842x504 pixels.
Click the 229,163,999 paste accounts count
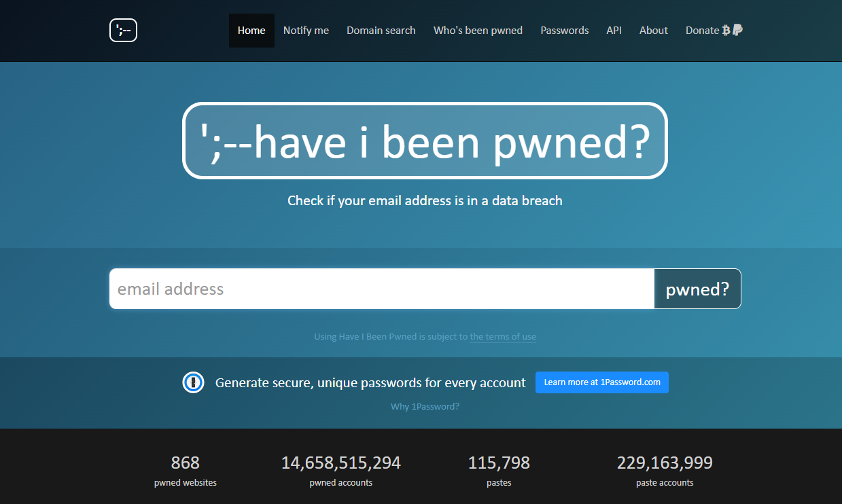pyautogui.click(x=665, y=463)
